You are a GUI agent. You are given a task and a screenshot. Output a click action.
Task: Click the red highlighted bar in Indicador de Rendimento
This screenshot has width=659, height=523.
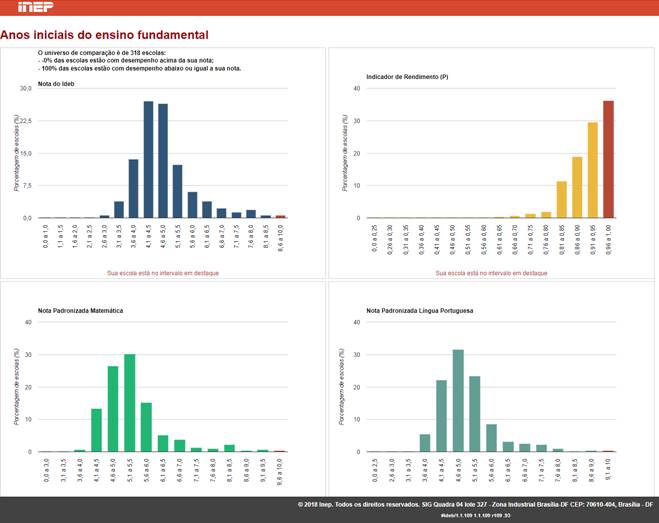[x=608, y=159]
